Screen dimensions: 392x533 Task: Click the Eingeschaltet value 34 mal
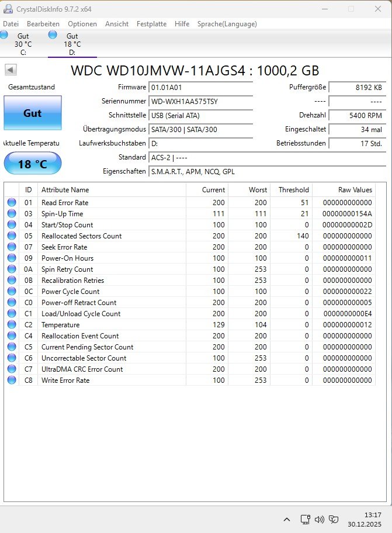(x=357, y=129)
